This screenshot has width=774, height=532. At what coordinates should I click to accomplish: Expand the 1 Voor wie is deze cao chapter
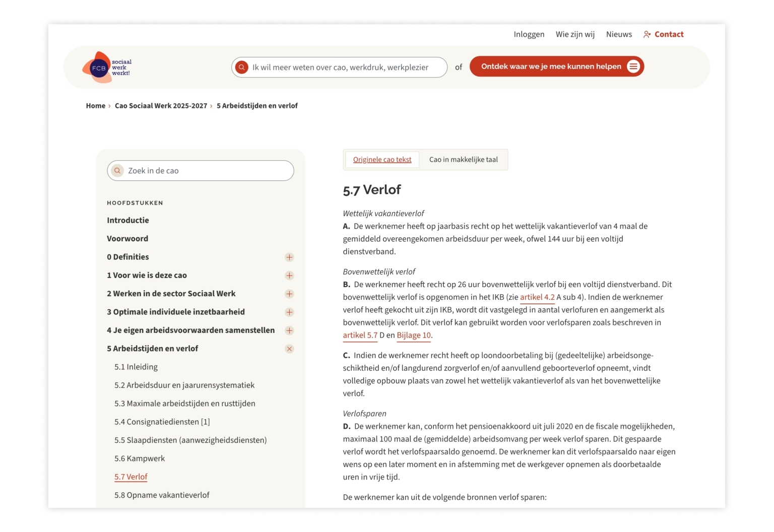point(289,276)
